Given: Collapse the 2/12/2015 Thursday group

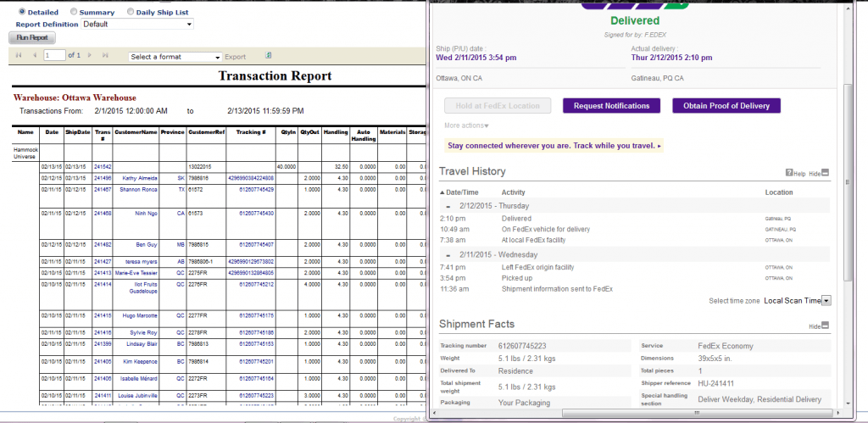Looking at the screenshot, I should tap(448, 206).
